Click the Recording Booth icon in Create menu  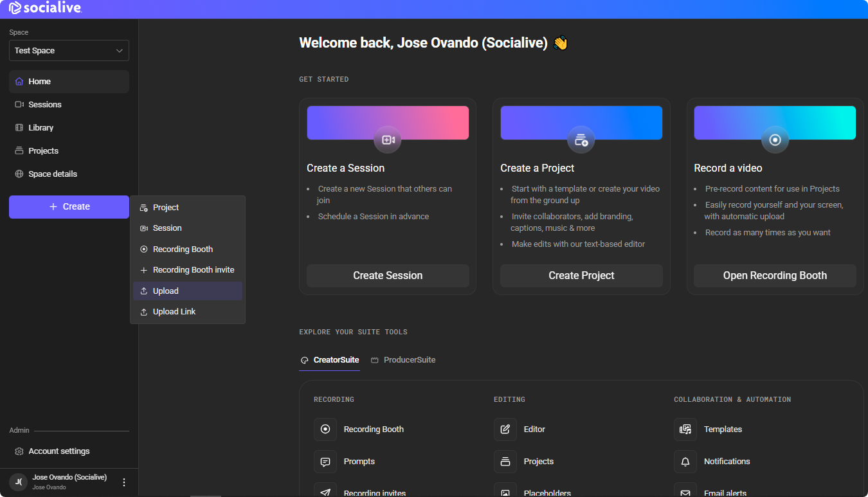[x=144, y=249]
